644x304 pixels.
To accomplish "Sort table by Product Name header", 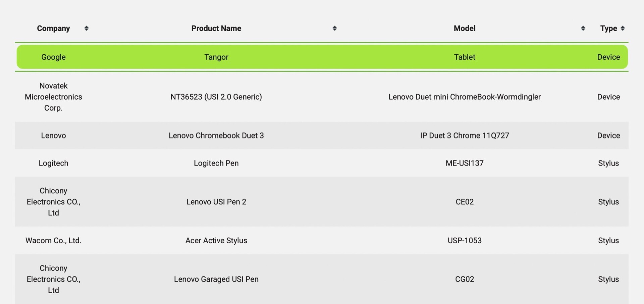I will 216,28.
